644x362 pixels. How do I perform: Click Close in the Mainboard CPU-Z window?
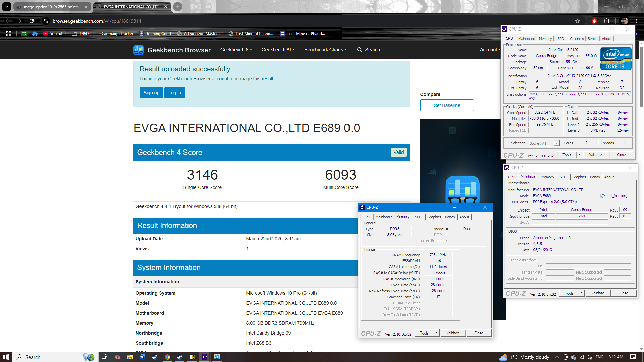pos(624,293)
